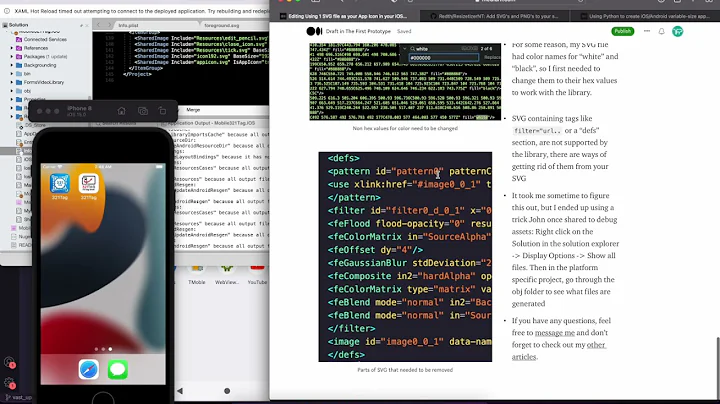Expand the References folder
Screen dimensions: 720x404
(x=12, y=48)
